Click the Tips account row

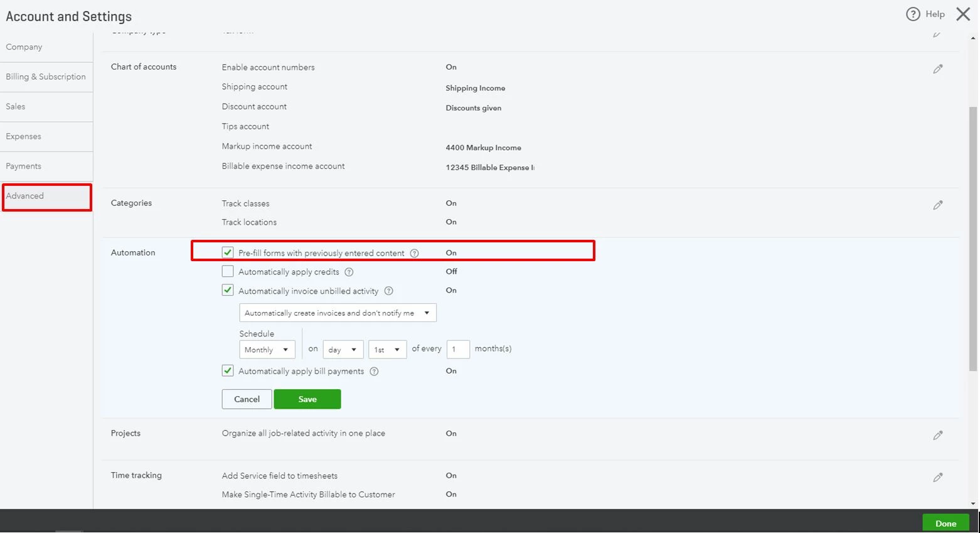(x=245, y=127)
